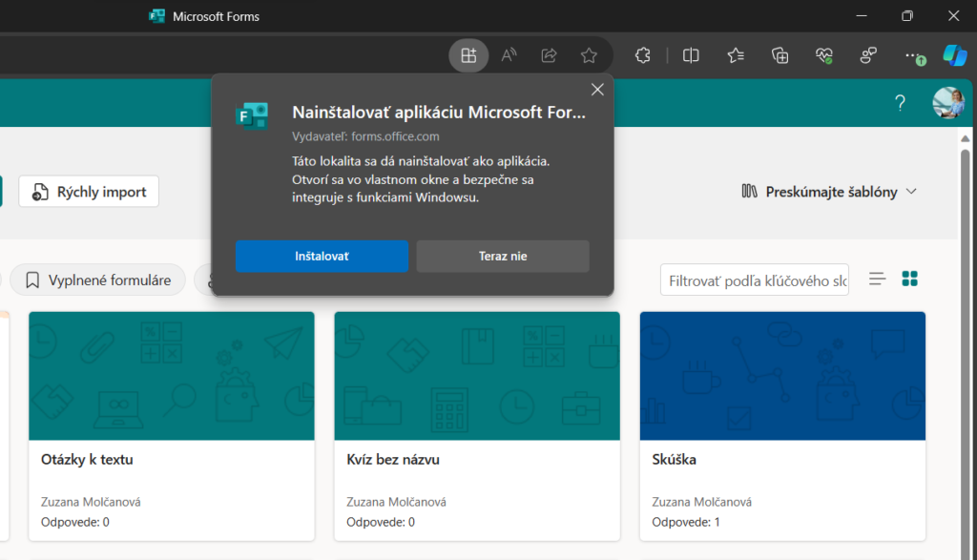Screen dimensions: 977x560
Task: Expand the Preskúmajte šablóny dropdown
Action: click(829, 192)
